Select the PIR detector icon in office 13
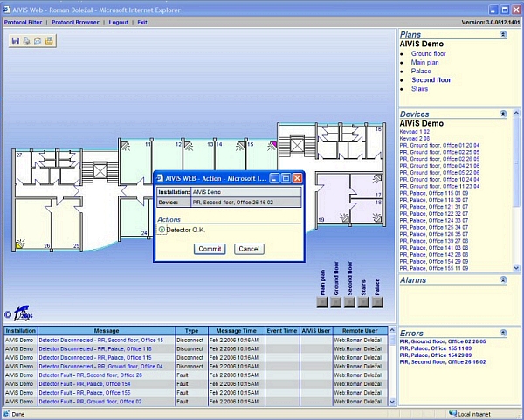 click(x=189, y=146)
